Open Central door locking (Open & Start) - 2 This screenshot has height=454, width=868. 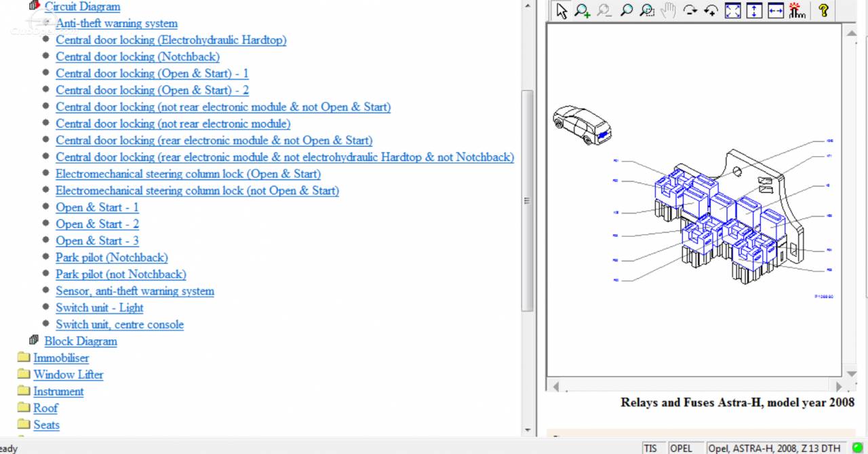152,90
